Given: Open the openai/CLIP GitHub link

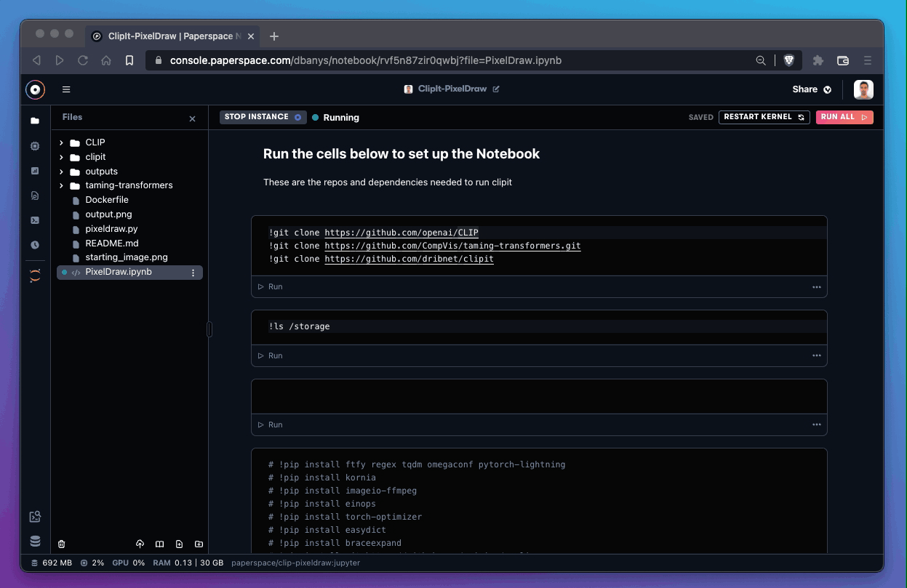Looking at the screenshot, I should 401,233.
